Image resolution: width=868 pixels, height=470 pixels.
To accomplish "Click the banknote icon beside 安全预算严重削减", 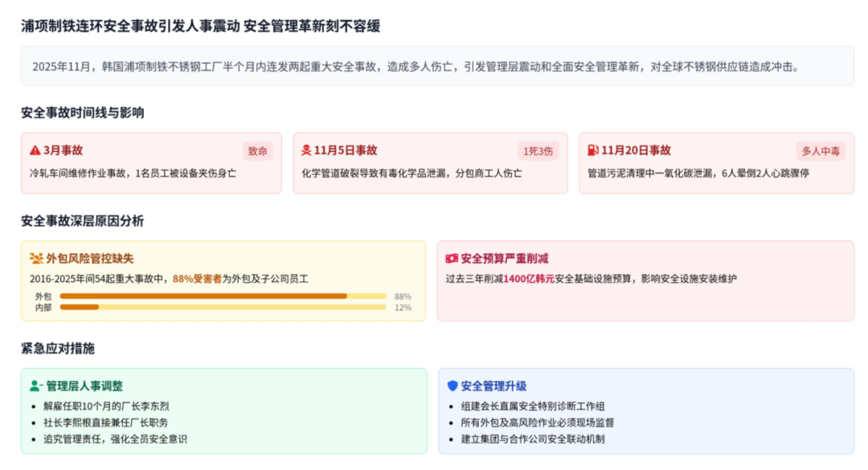I will 452,259.
